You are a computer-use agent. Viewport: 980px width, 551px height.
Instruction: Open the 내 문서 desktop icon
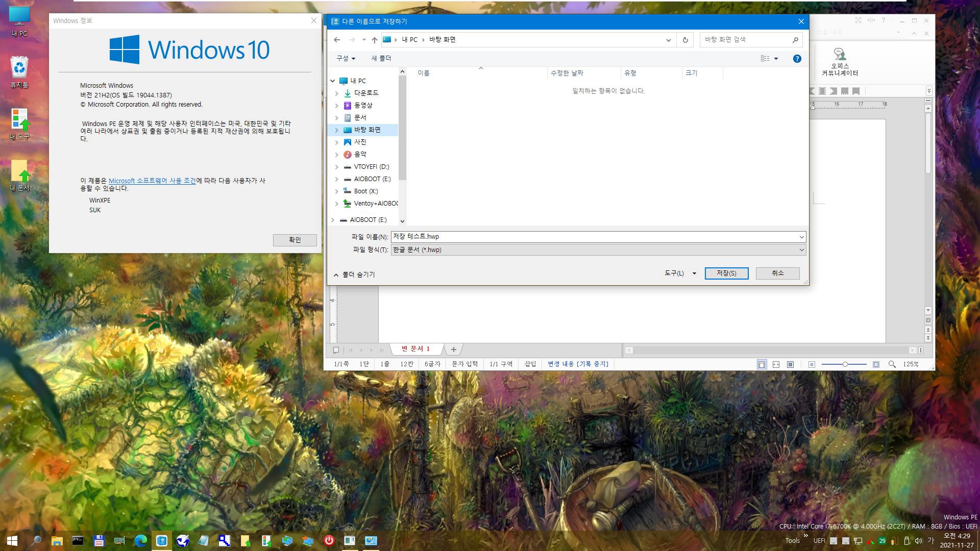point(19,176)
